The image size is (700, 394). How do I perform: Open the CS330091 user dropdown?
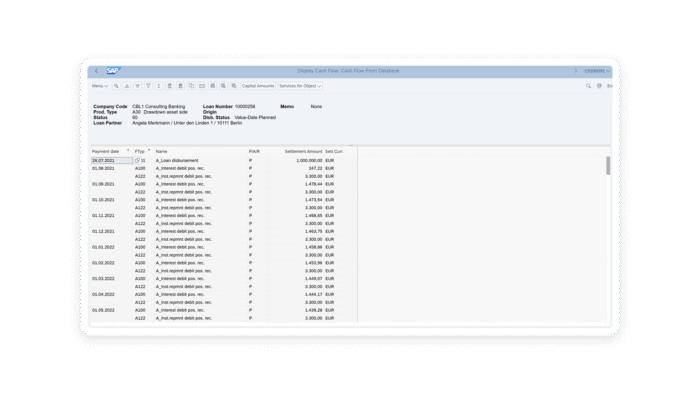point(597,71)
